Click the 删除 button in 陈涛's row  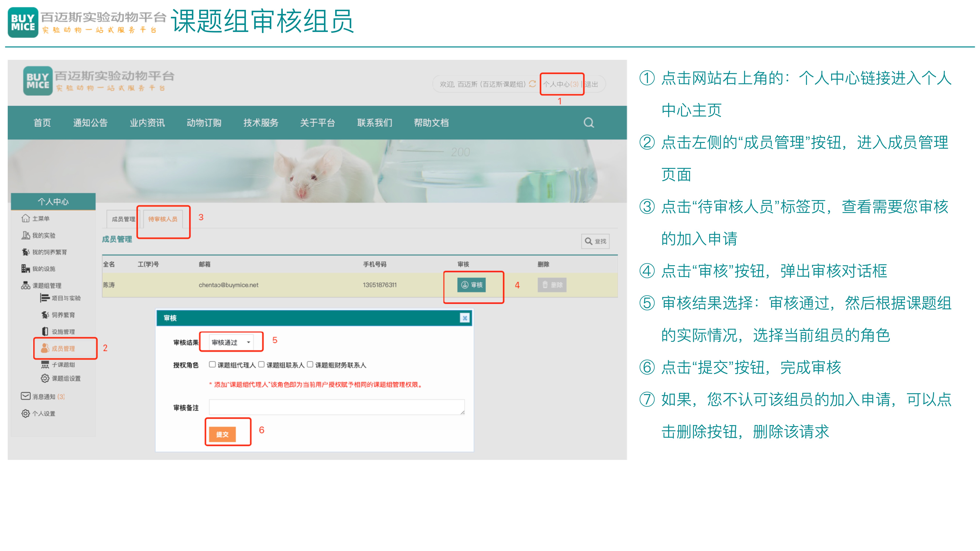tap(552, 284)
